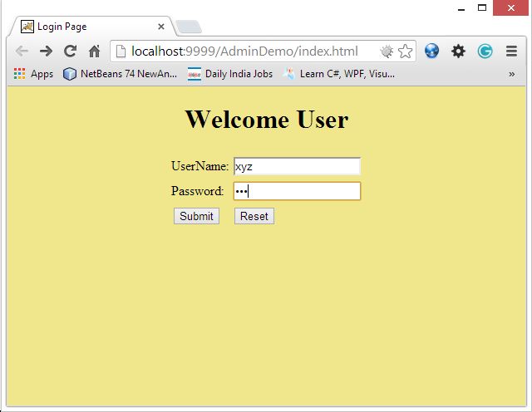Open a new tab with the blank tab button
This screenshot has width=532, height=412.
[x=189, y=27]
